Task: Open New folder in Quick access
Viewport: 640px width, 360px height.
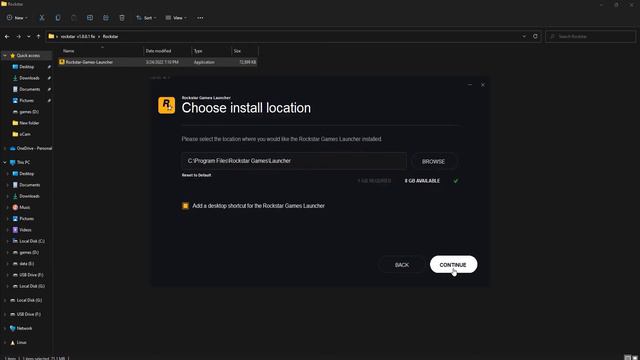Action: tap(29, 123)
